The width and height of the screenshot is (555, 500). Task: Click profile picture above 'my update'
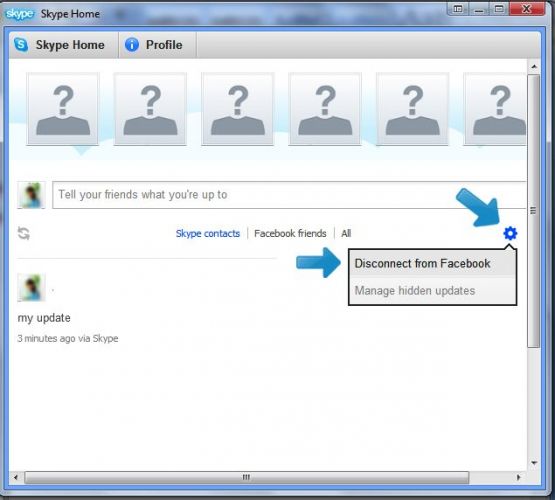click(31, 287)
